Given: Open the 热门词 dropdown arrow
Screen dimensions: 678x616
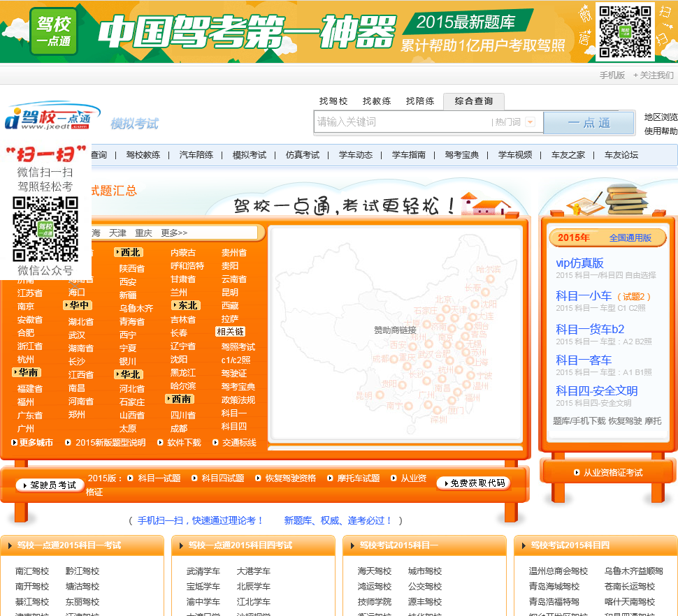Looking at the screenshot, I should tap(530, 122).
